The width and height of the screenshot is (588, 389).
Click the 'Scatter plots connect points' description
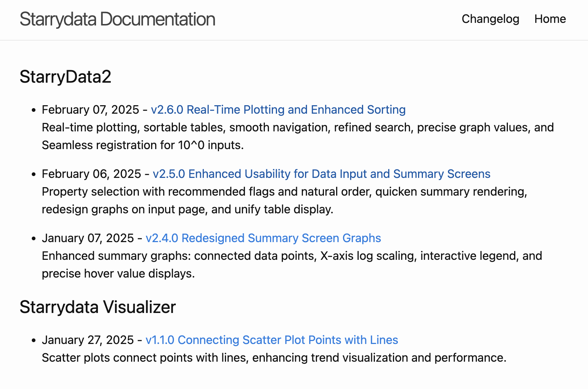point(274,358)
